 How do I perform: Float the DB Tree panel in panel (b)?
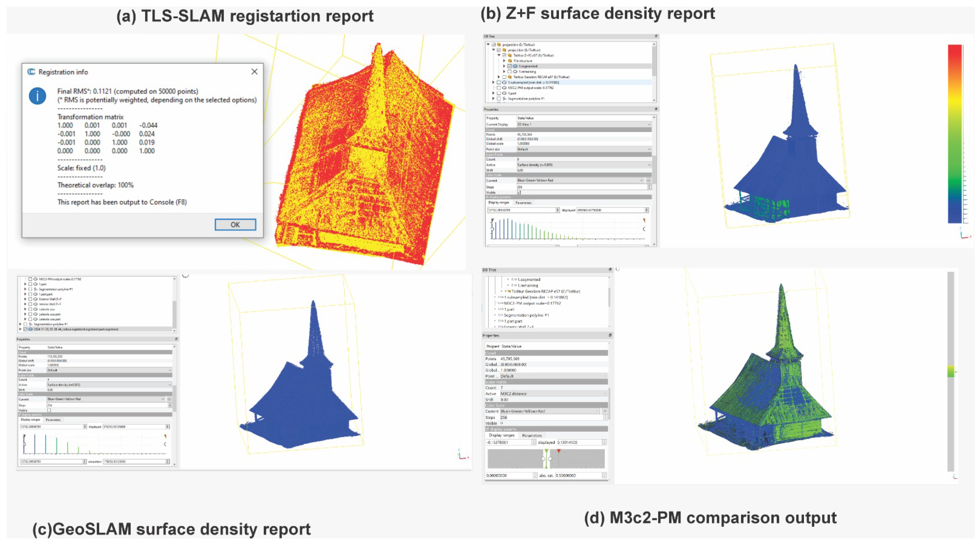(656, 36)
